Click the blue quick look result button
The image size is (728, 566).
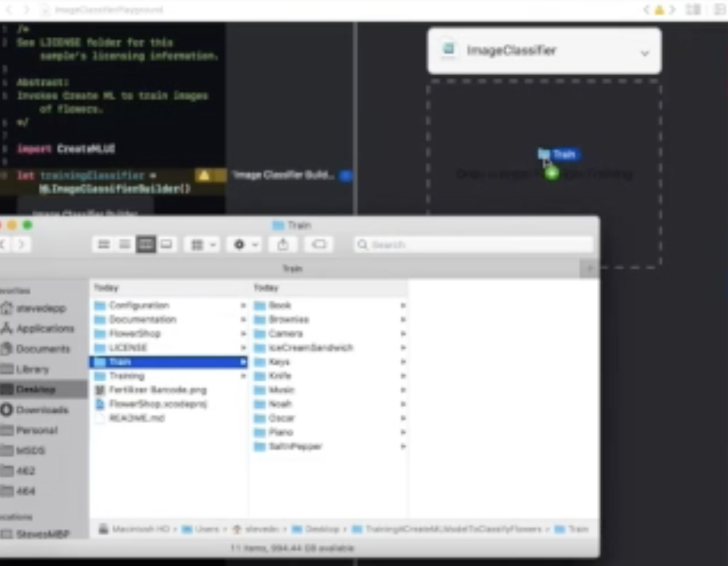[346, 176]
